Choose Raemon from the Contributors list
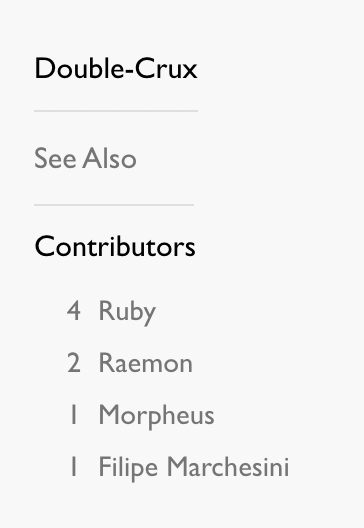Viewport: 364px width, 528px height. [x=145, y=363]
